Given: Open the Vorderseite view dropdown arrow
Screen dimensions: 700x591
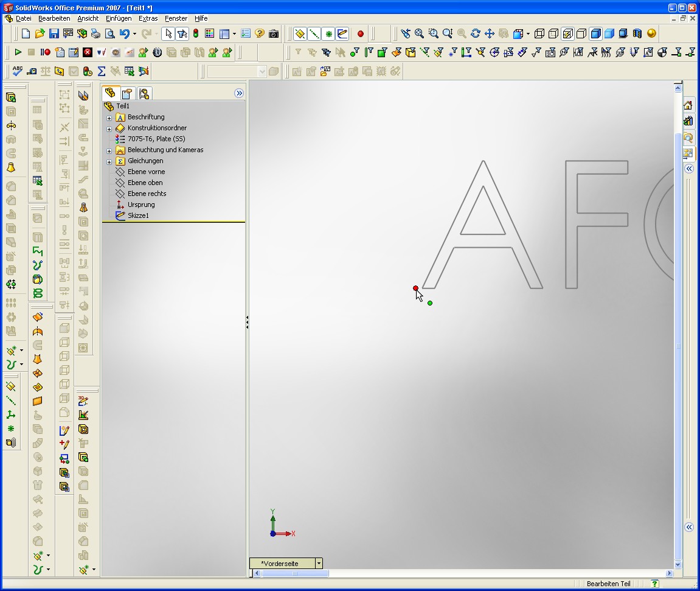Looking at the screenshot, I should 319,564.
